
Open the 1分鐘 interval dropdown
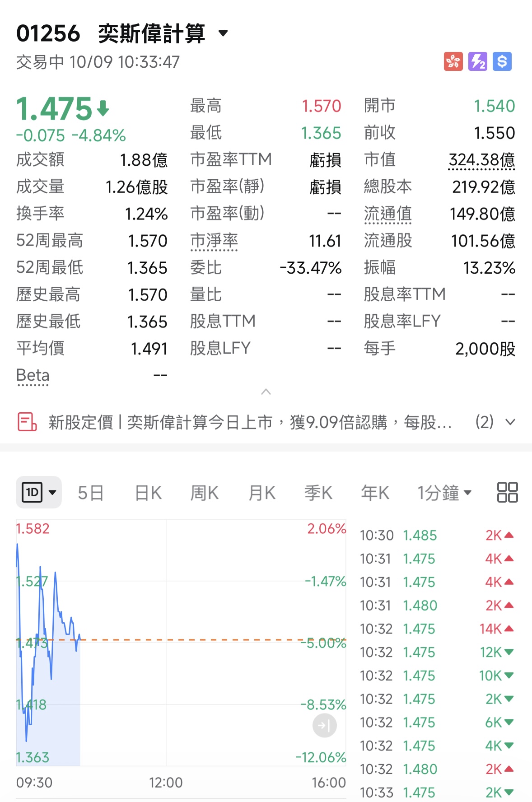[x=444, y=493]
